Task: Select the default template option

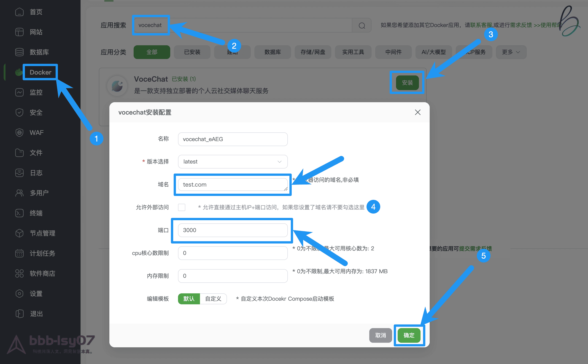Action: click(189, 299)
